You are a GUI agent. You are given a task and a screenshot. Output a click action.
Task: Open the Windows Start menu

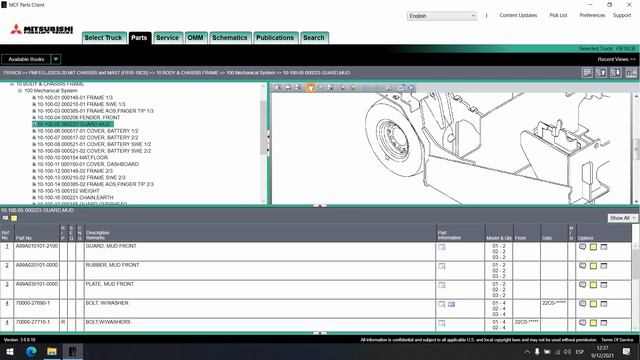point(10,351)
